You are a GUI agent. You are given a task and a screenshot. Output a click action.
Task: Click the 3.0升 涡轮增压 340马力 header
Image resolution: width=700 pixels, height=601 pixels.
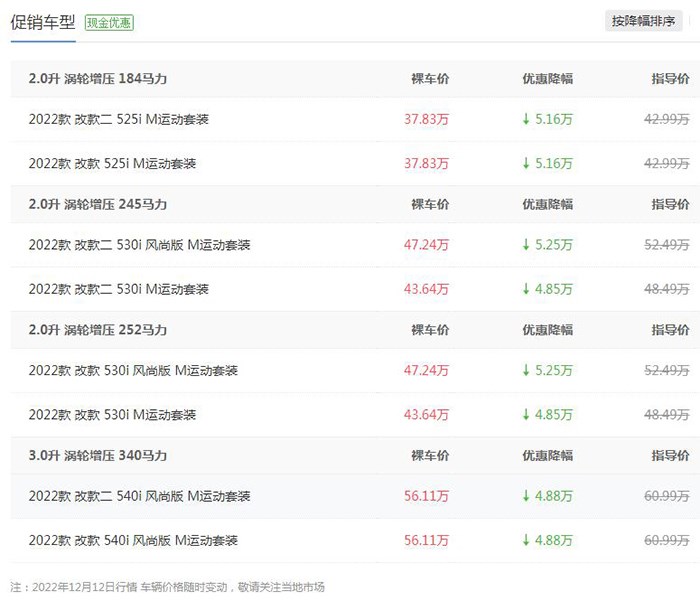click(x=98, y=455)
